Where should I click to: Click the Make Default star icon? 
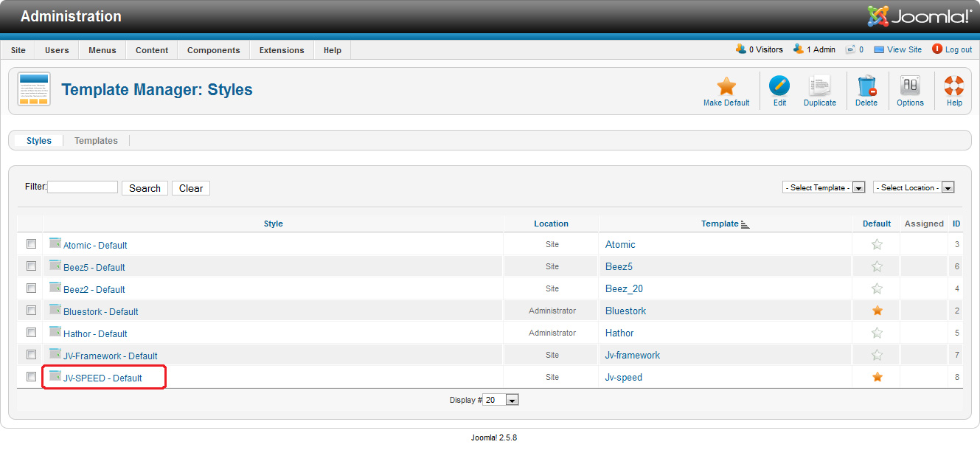click(726, 86)
